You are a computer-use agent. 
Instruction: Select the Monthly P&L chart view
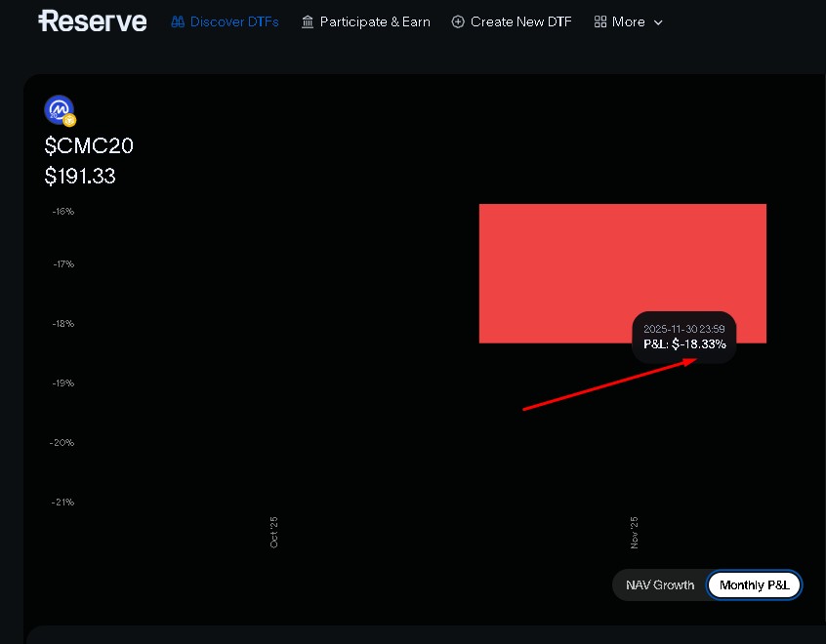tap(754, 585)
